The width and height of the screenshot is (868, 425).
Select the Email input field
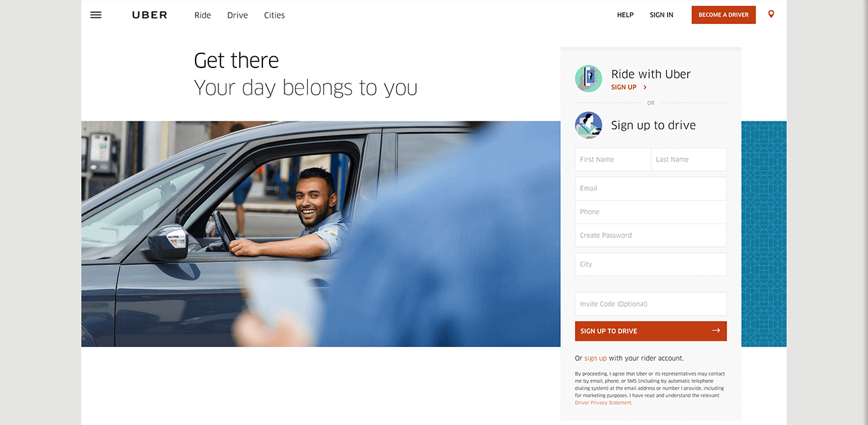tap(651, 188)
